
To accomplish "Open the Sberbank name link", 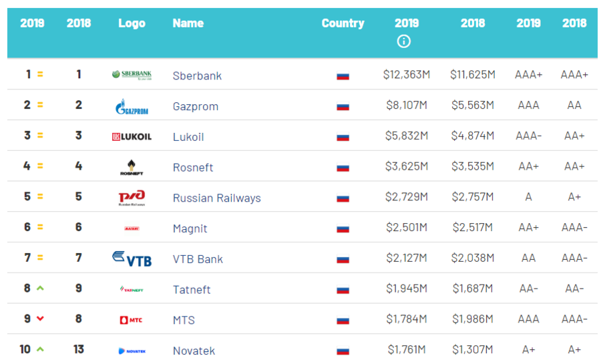I will coord(197,75).
